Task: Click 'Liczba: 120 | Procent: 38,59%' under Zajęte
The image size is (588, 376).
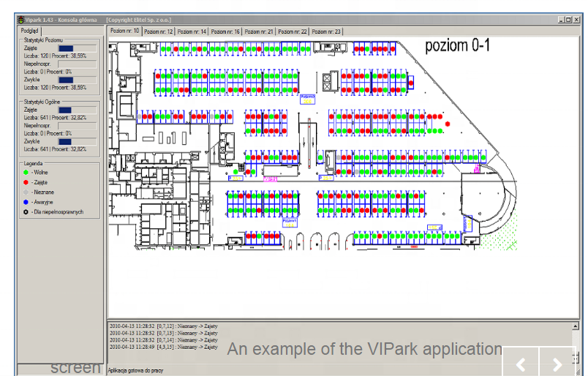Action: [x=55, y=56]
